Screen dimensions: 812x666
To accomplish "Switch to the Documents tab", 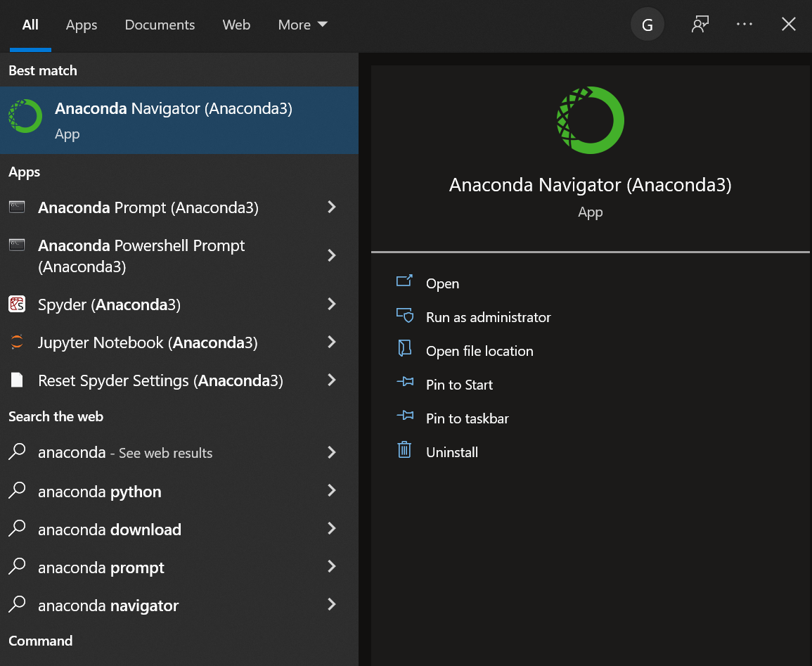I will click(160, 25).
